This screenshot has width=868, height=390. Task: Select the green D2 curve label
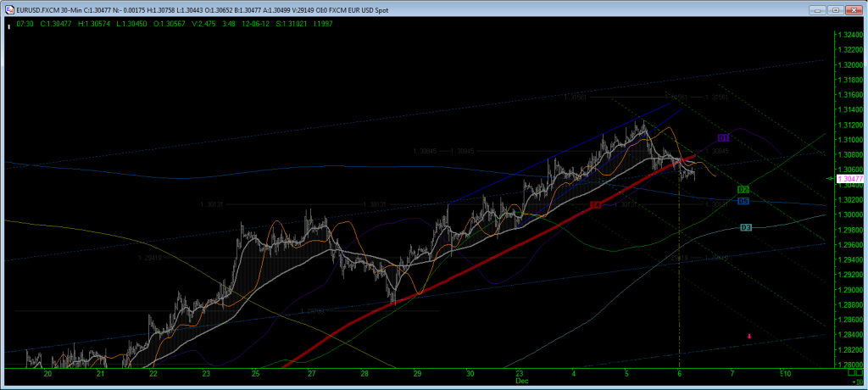point(743,189)
